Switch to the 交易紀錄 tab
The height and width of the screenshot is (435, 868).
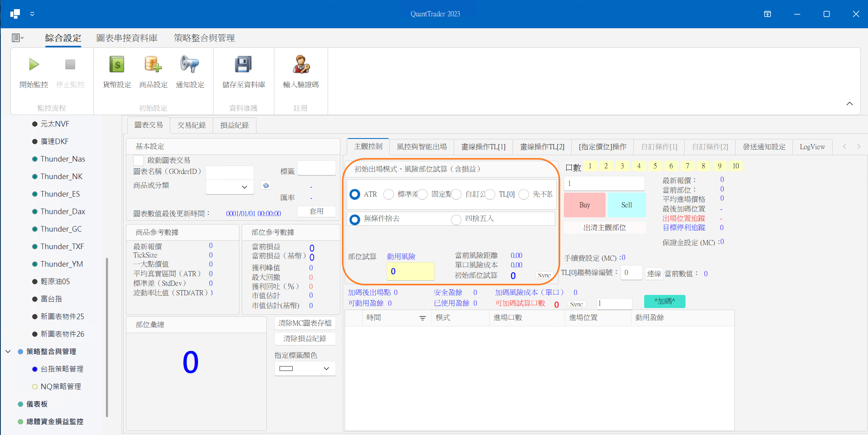(x=191, y=125)
